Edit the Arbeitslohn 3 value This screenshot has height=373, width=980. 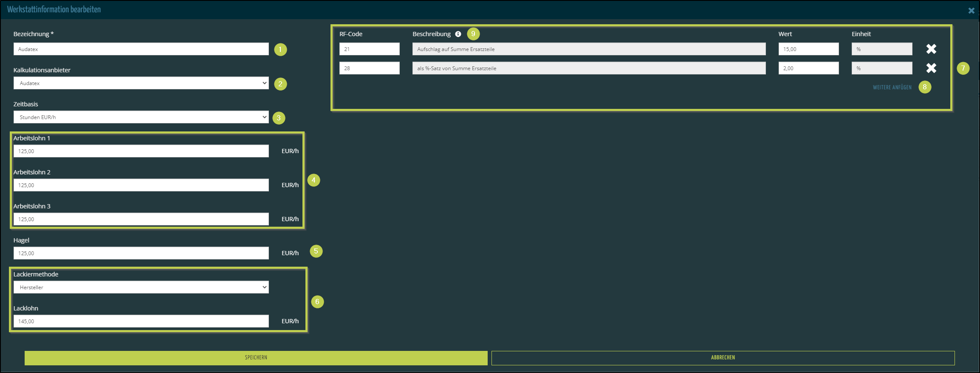(141, 219)
